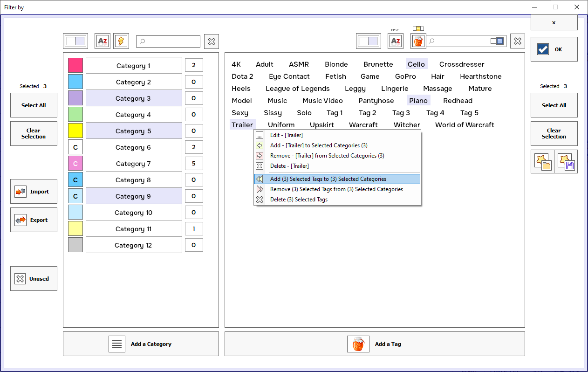Viewport: 588px width, 372px height.
Task: Flip the small switch inside tag search field
Action: point(497,41)
